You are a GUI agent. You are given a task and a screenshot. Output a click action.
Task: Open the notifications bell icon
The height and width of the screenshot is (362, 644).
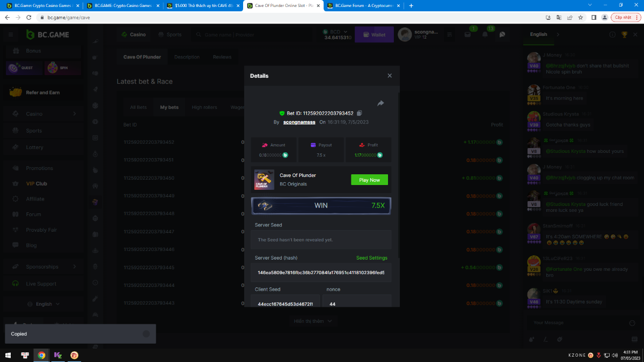[x=485, y=35]
